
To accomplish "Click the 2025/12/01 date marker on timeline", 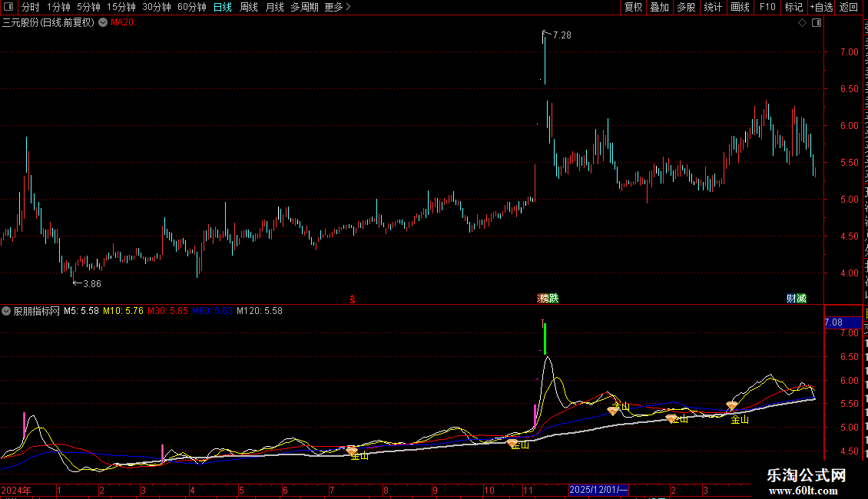I will [x=598, y=490].
